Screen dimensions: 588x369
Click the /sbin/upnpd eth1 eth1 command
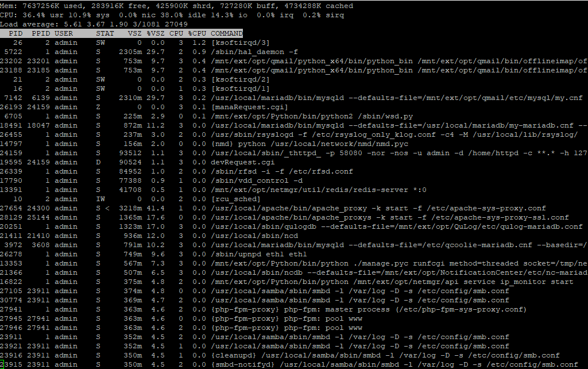259,254
